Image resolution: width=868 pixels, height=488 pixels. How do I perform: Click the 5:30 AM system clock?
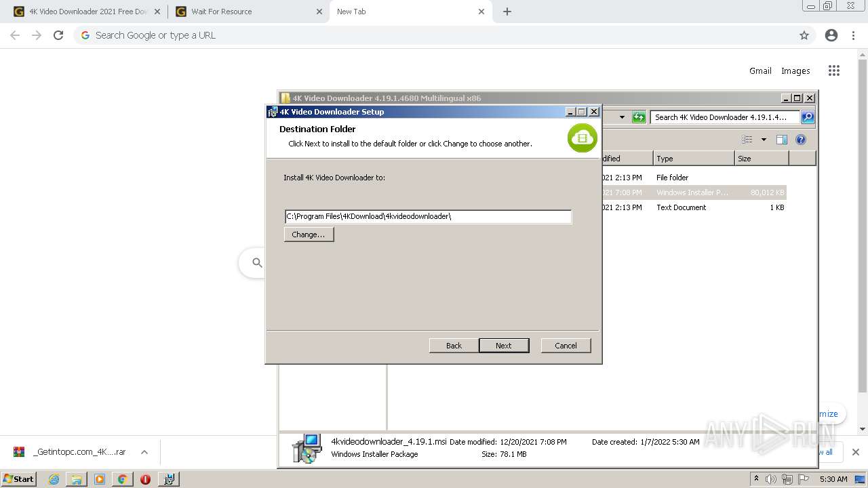(x=833, y=479)
